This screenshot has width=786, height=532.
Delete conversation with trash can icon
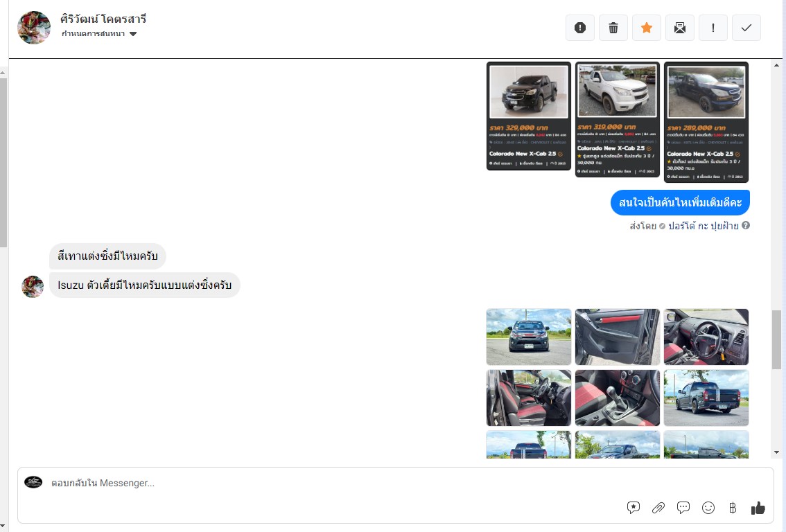pyautogui.click(x=613, y=28)
